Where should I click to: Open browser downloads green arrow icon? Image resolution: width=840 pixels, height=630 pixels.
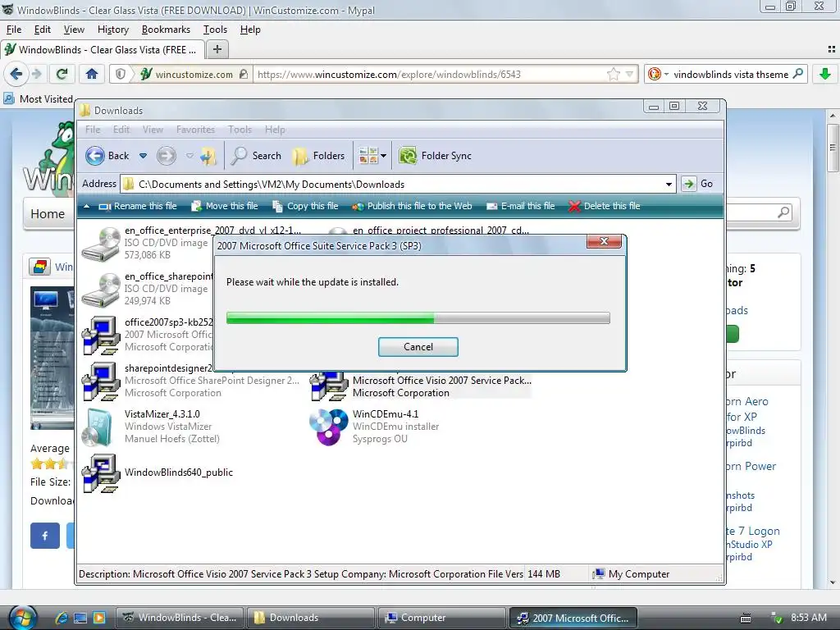point(825,74)
